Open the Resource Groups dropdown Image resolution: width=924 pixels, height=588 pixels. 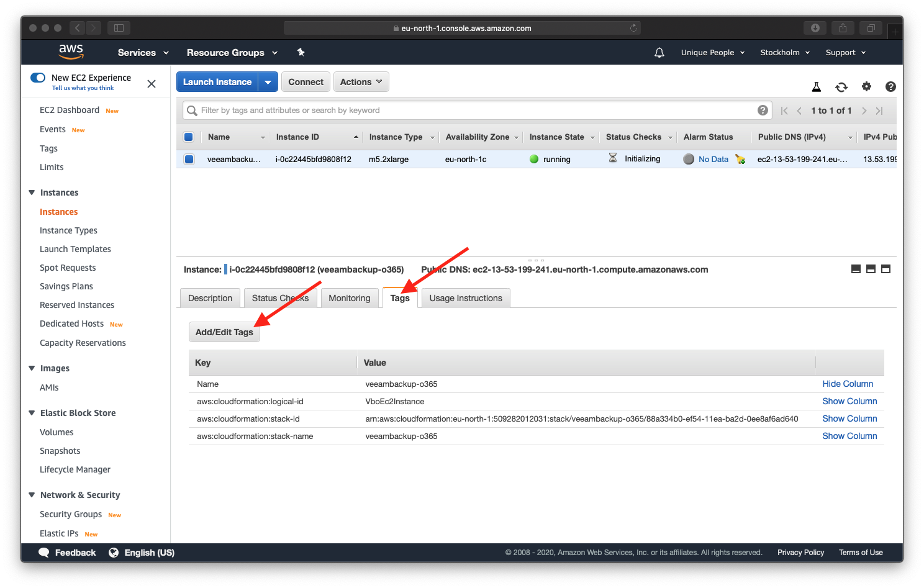click(x=232, y=53)
